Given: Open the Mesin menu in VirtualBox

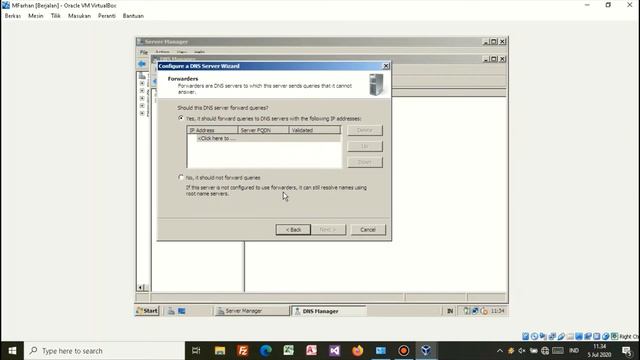Looking at the screenshot, I should pos(36,16).
